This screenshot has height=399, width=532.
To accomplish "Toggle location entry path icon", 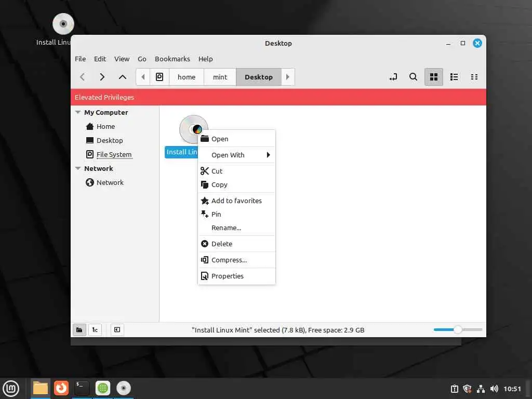I will coord(393,77).
